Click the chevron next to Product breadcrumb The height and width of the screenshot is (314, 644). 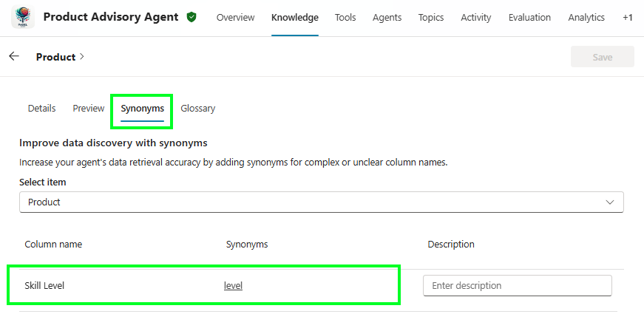click(x=82, y=57)
